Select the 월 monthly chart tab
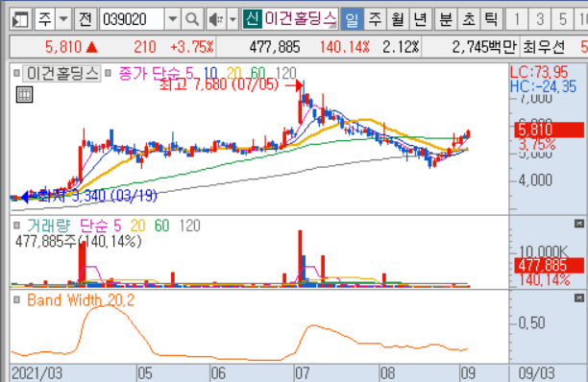 398,19
